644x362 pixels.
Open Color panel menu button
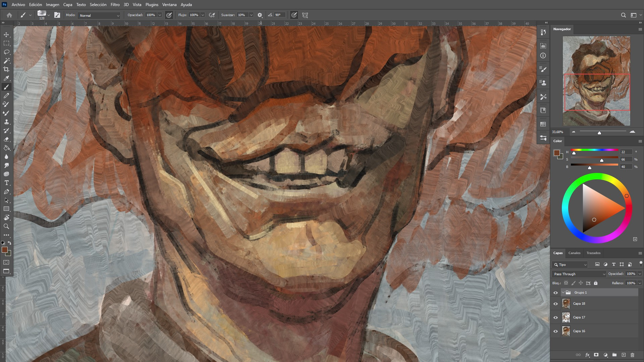point(640,141)
